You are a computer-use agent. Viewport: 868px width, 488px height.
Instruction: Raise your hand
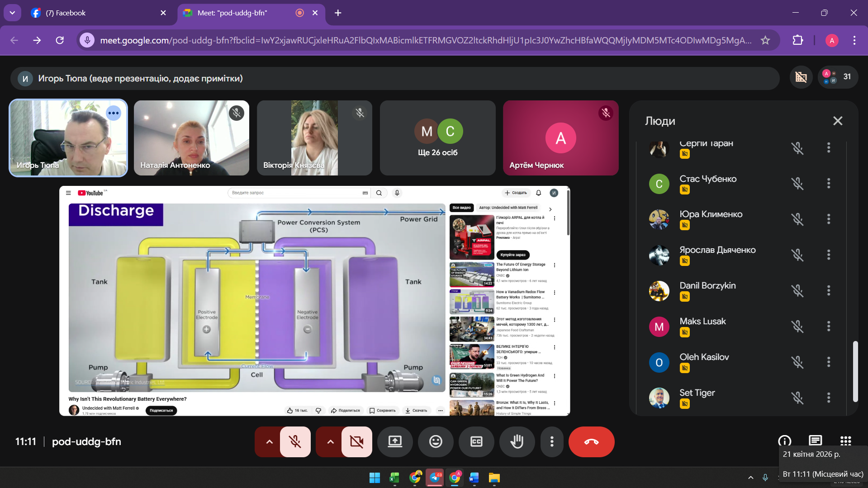tap(517, 442)
